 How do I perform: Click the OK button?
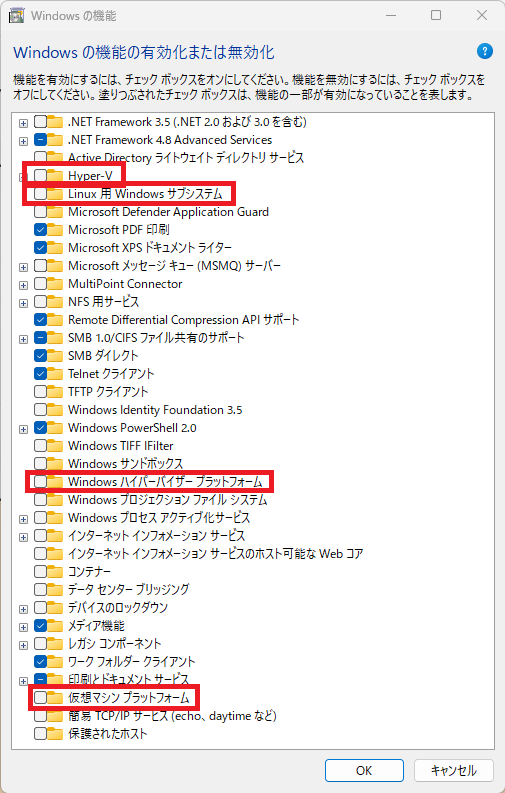(364, 770)
